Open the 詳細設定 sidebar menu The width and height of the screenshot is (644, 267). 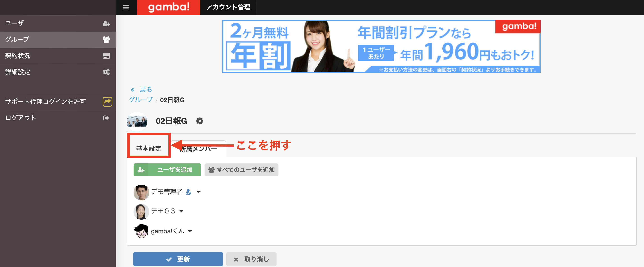click(x=58, y=72)
